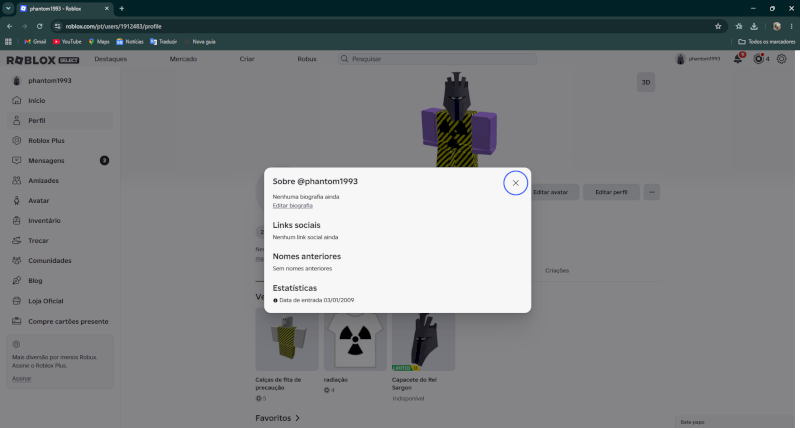Open Inventário in the sidebar

(60, 220)
